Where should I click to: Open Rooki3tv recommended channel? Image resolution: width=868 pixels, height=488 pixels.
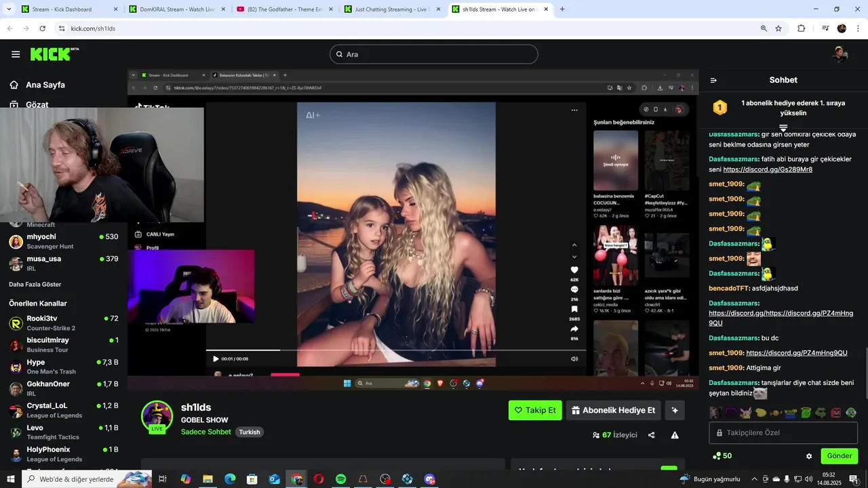pos(64,323)
